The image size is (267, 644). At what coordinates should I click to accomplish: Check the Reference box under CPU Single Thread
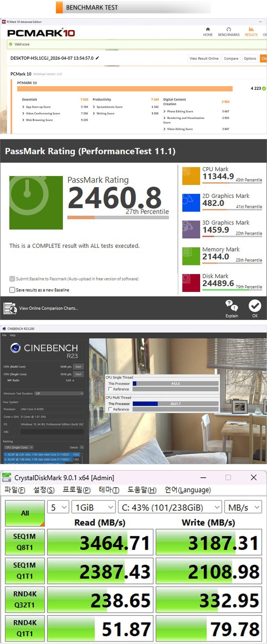point(110,389)
